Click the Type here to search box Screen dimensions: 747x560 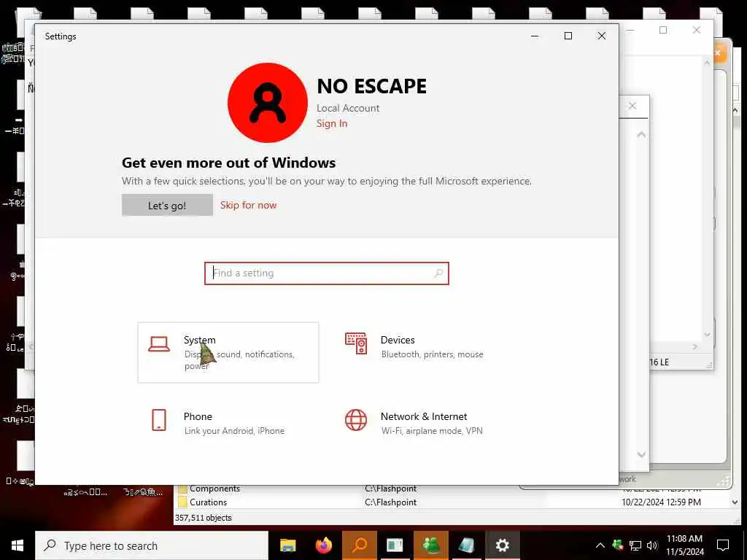point(152,545)
